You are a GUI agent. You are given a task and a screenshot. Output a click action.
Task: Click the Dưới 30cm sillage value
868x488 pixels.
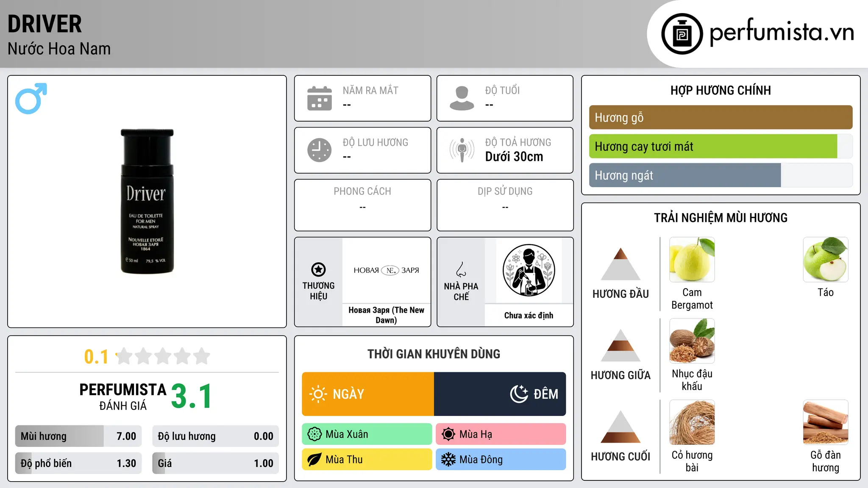click(x=514, y=157)
